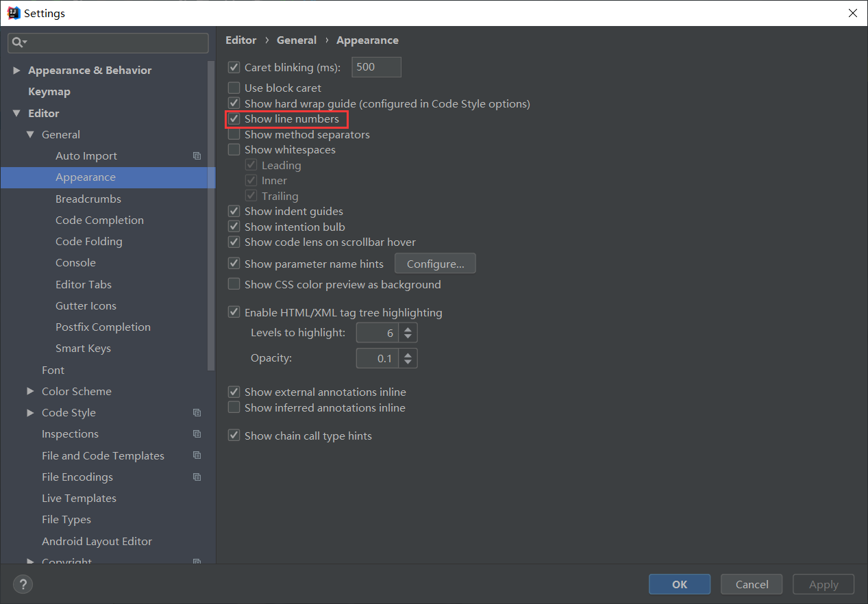
Task: Click the Editor breadcrumb in header
Action: tap(241, 40)
